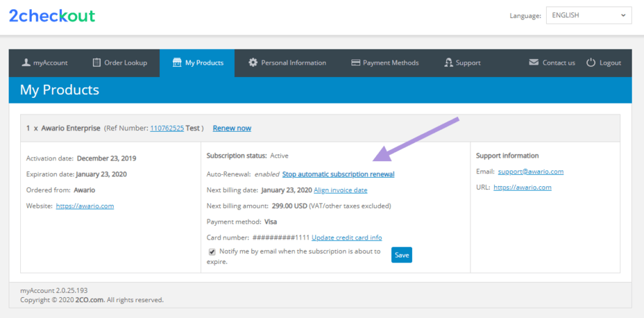Open the Align invoice date link
The image size is (644, 318).
pyautogui.click(x=340, y=190)
